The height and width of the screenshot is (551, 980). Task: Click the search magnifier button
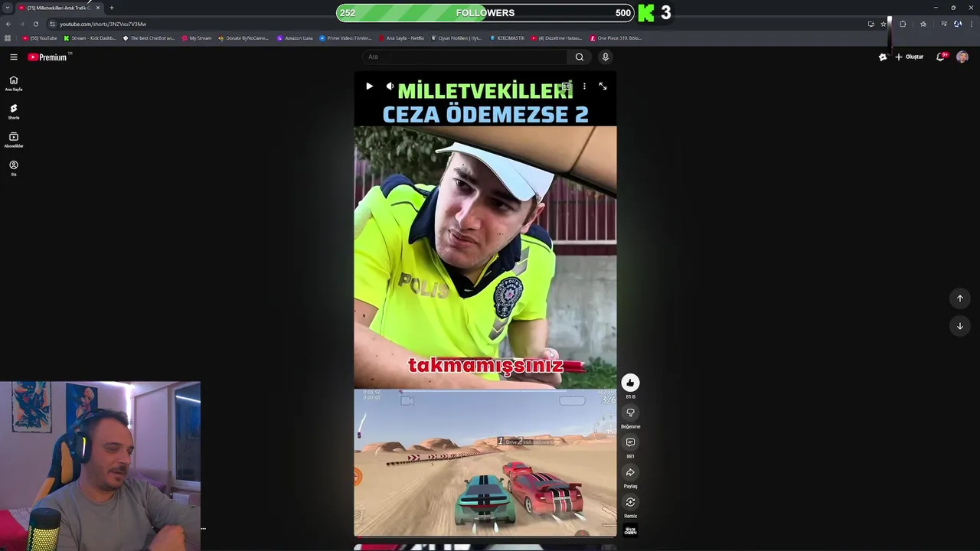(580, 57)
